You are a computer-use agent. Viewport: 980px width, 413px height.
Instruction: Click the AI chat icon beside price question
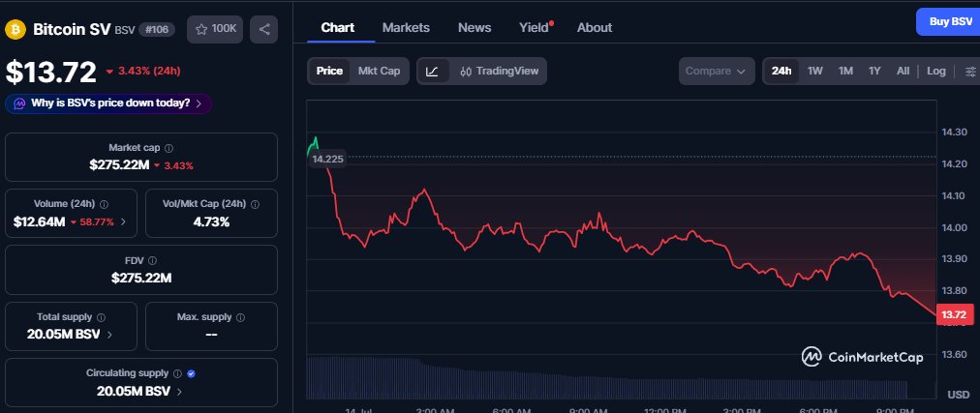coord(20,103)
